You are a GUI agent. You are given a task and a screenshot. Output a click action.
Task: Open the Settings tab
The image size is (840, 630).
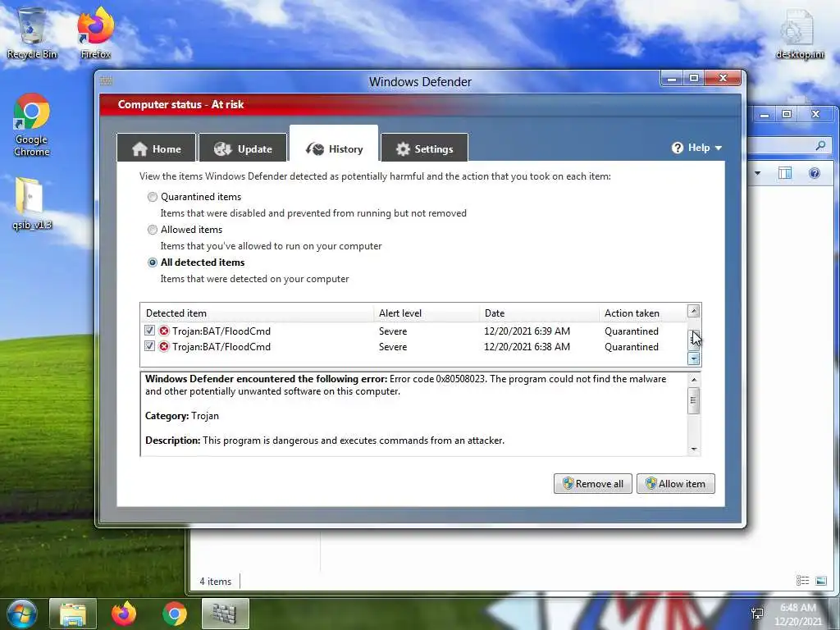424,149
